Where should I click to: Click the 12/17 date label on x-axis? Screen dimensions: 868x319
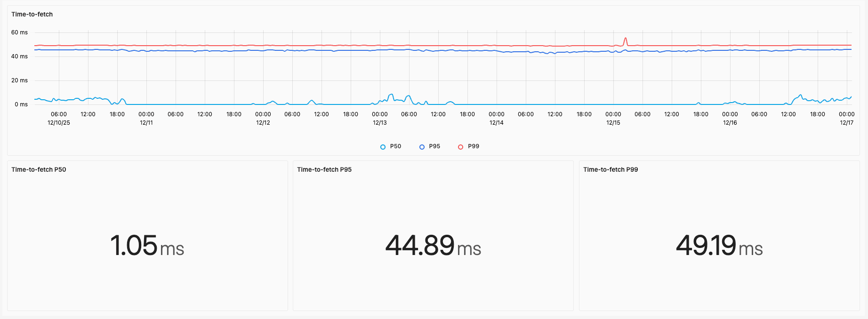point(846,123)
